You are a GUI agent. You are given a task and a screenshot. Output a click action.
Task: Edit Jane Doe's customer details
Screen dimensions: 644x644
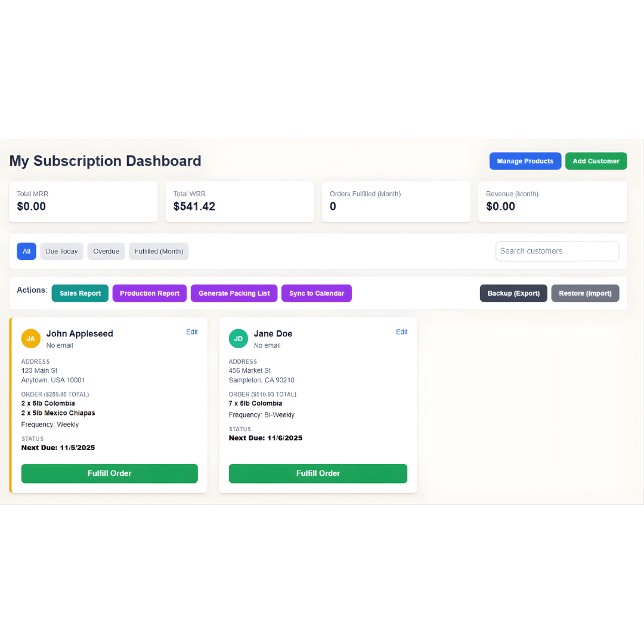tap(401, 332)
